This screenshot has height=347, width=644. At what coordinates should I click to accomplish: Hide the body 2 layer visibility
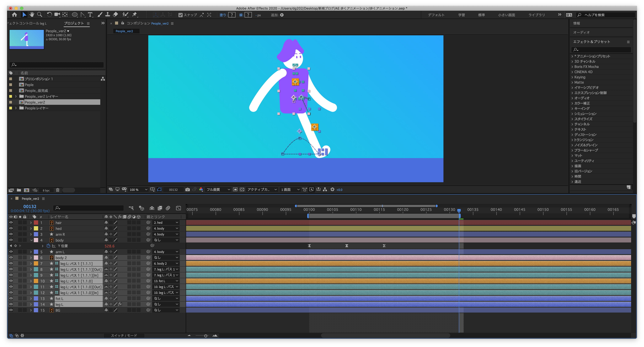pos(11,258)
